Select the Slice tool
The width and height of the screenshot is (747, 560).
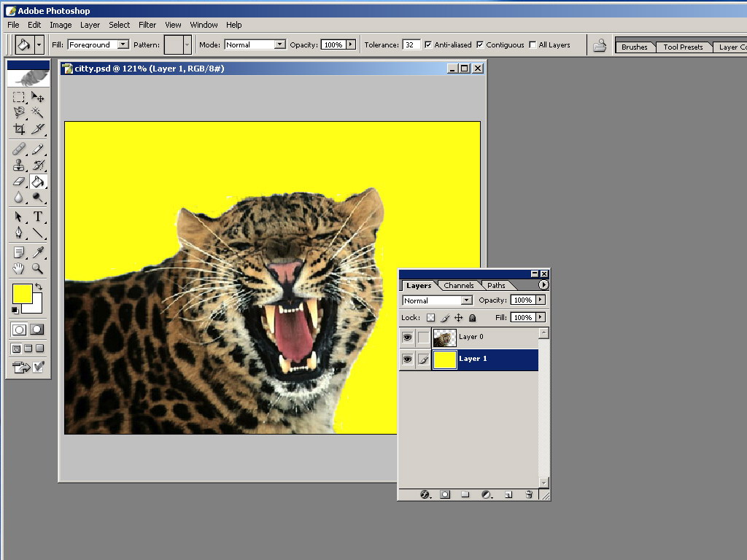pyautogui.click(x=37, y=128)
